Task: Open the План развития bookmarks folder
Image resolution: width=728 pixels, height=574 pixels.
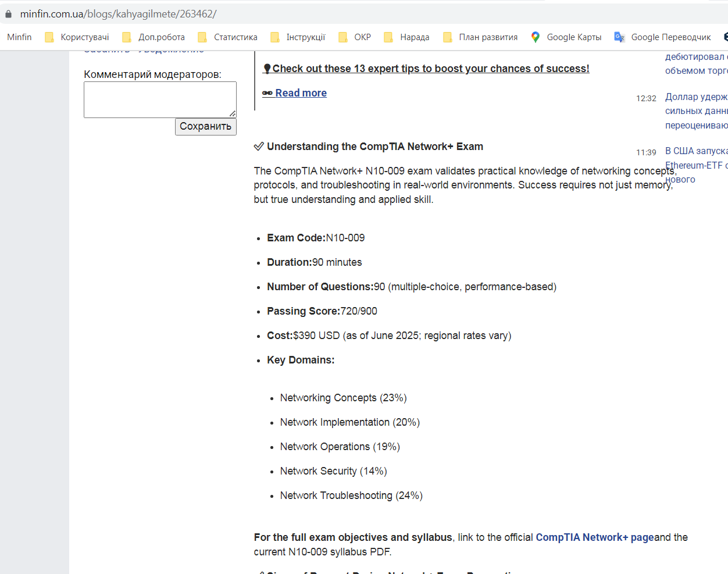Action: 481,37
